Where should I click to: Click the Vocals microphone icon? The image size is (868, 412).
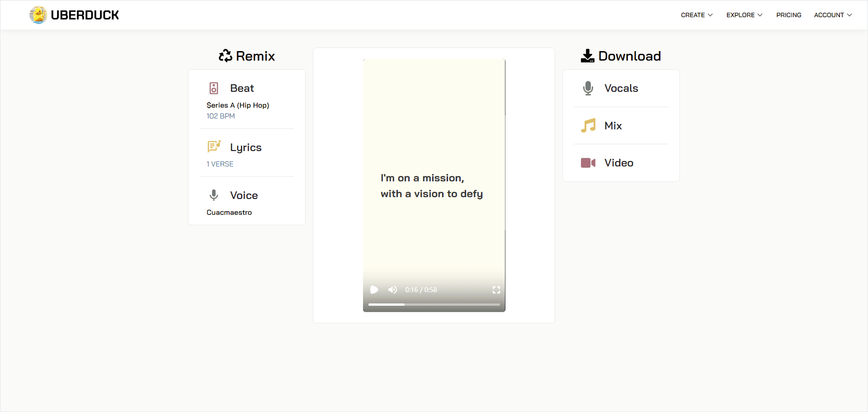pyautogui.click(x=588, y=88)
